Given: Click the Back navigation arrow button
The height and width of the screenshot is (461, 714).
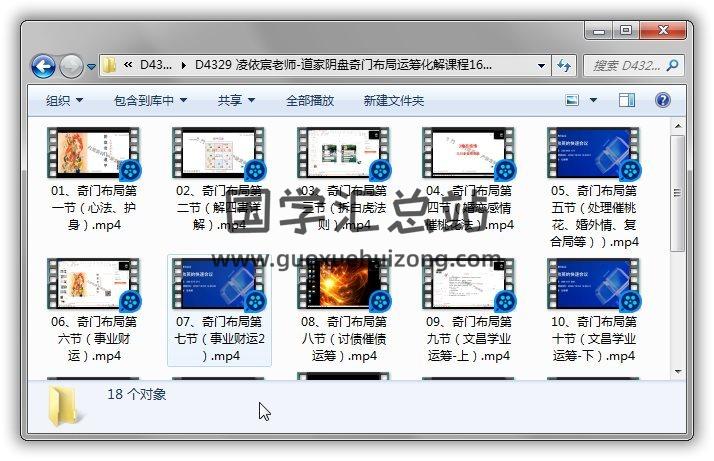Looking at the screenshot, I should pos(43,67).
